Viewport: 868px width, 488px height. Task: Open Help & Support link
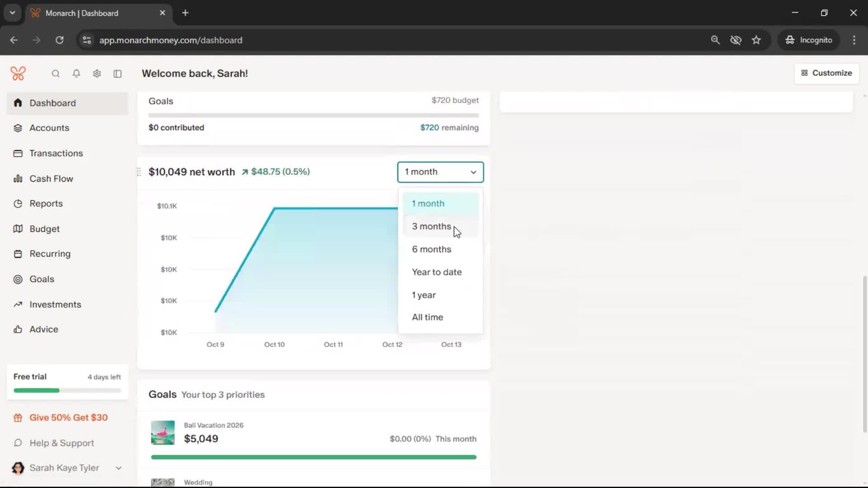tap(61, 443)
